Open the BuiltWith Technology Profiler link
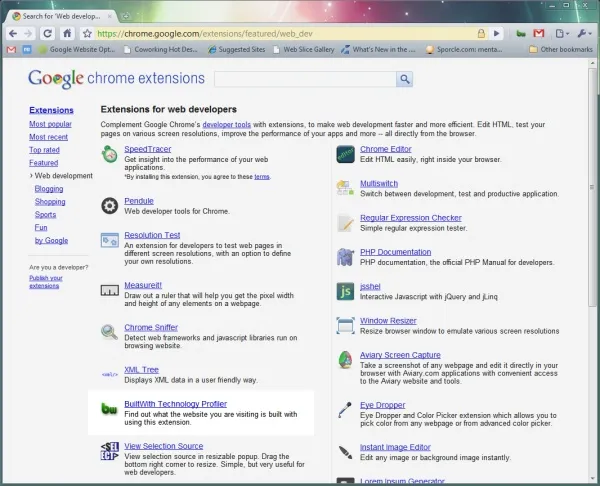The image size is (600, 486). (176, 404)
